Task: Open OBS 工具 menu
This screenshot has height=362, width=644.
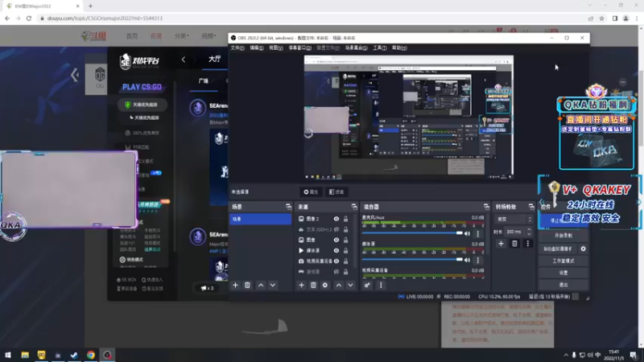Action: point(380,48)
